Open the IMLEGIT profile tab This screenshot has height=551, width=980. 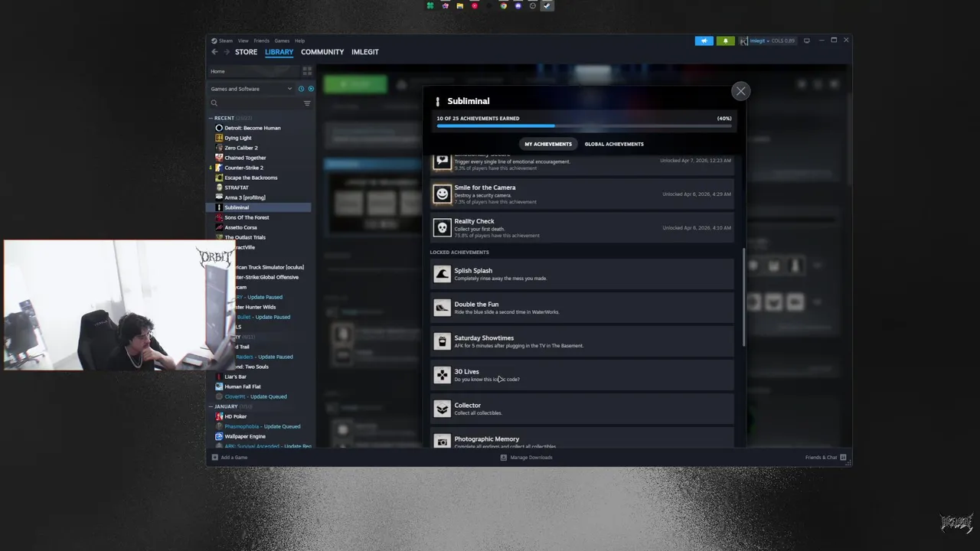365,52
